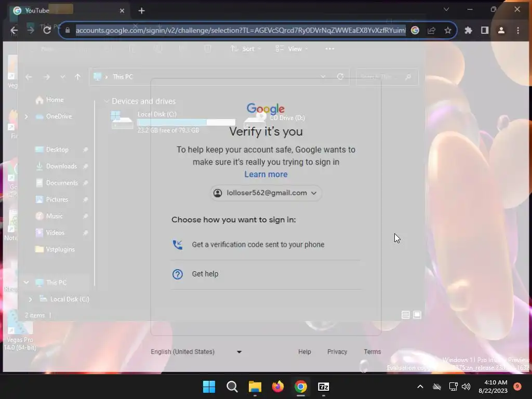The width and height of the screenshot is (532, 399).
Task: Click the question mark icon beside Get help
Action: click(x=178, y=274)
